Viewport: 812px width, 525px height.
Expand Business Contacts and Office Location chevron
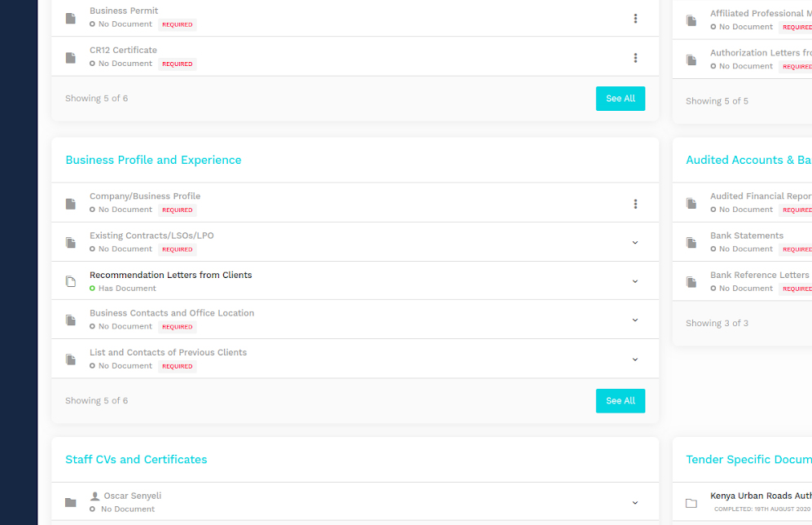[x=635, y=320]
